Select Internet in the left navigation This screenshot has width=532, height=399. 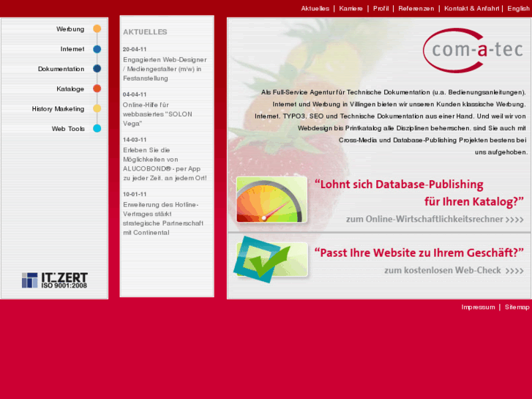(x=72, y=49)
